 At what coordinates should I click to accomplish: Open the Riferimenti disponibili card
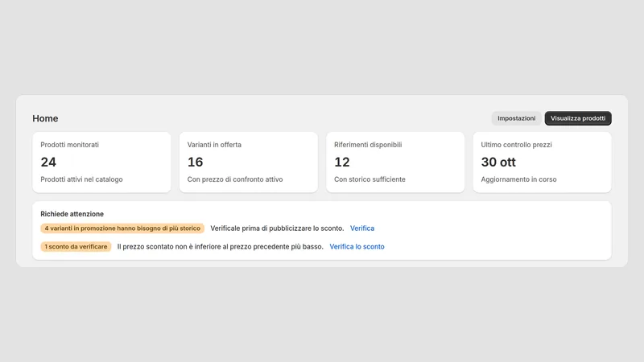(x=395, y=162)
